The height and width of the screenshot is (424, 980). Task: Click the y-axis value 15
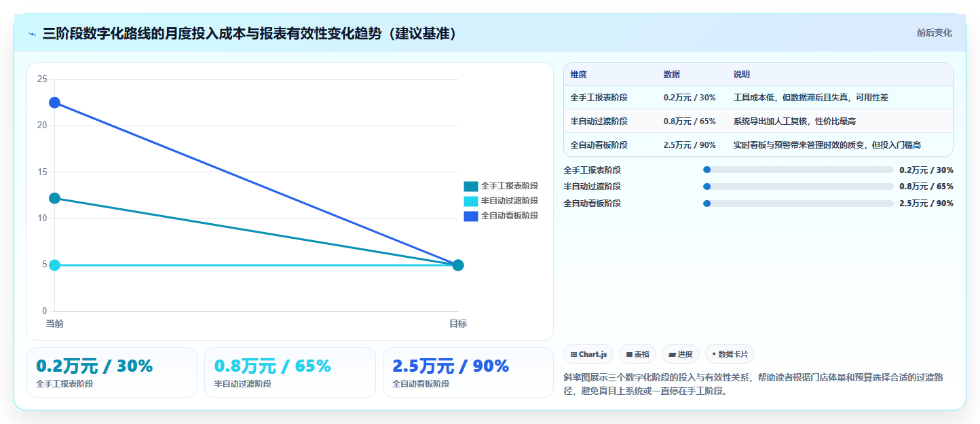pos(42,172)
